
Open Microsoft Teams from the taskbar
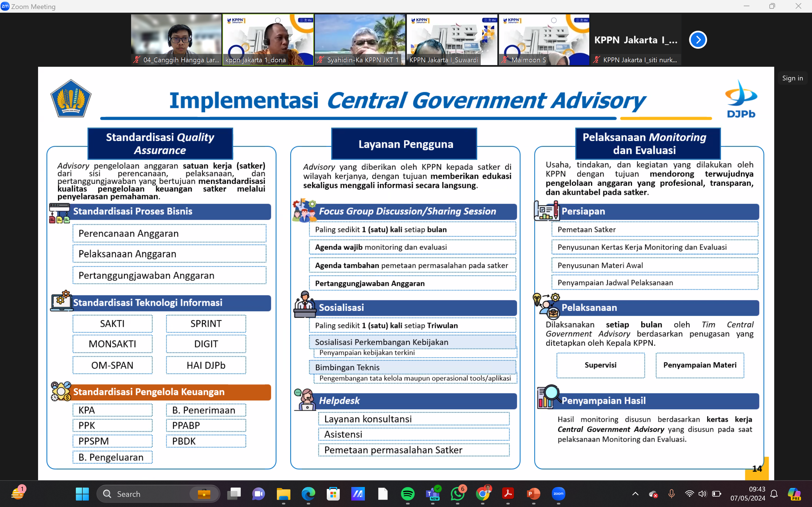[433, 493]
